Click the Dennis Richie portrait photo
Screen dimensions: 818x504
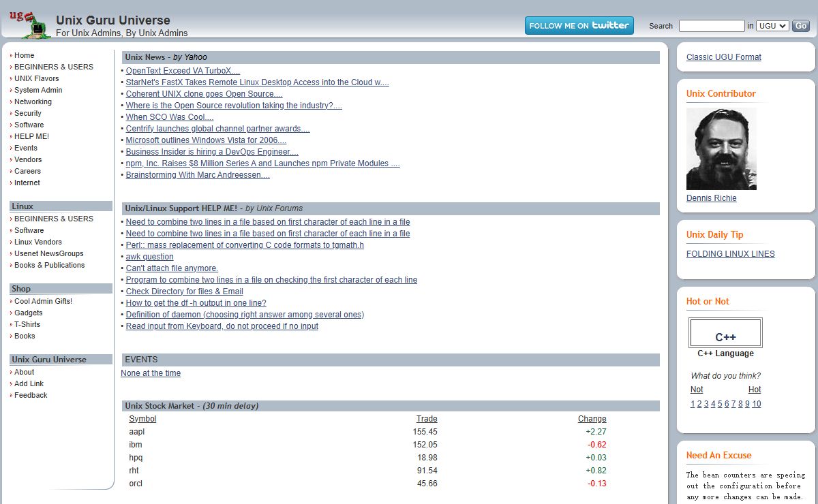721,148
